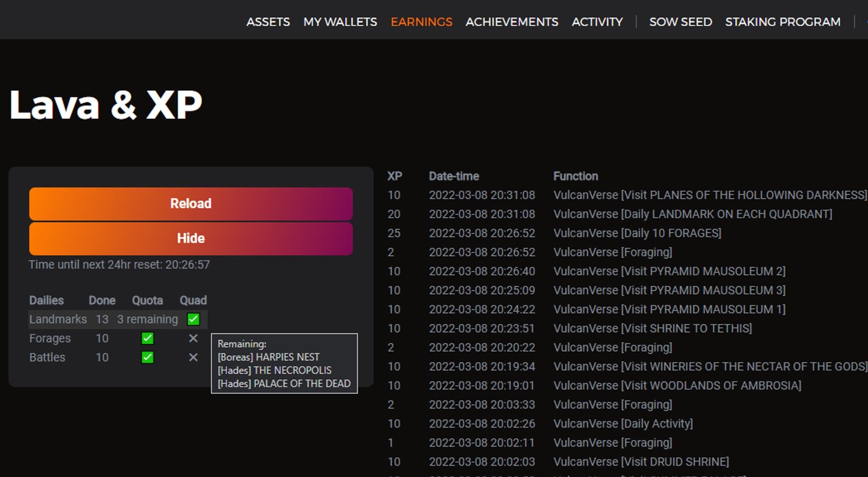Screen dimensions: 868x477
Task: Click the 'Visit SHRINE TO TETHIS' entry
Action: tap(653, 328)
